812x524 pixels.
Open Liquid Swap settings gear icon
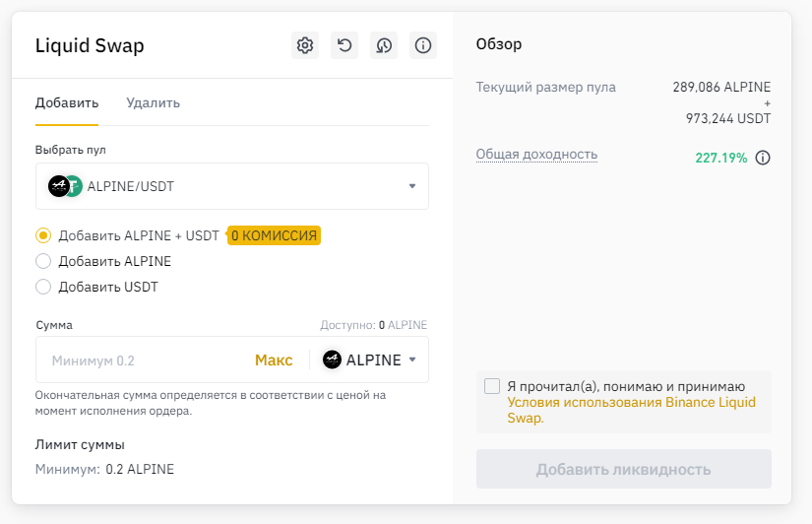[305, 45]
